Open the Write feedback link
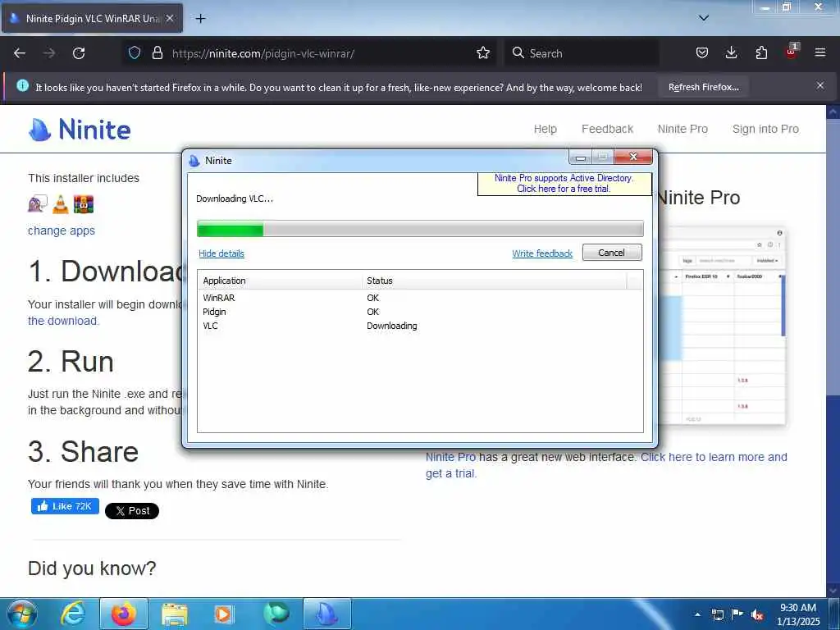The image size is (840, 630). 542,253
